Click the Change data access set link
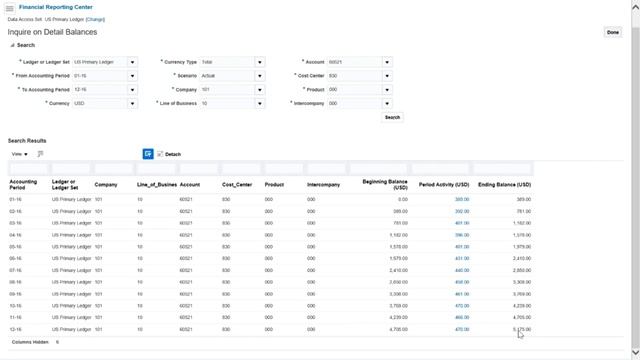Image resolution: width=640 pixels, height=360 pixels. click(x=95, y=19)
